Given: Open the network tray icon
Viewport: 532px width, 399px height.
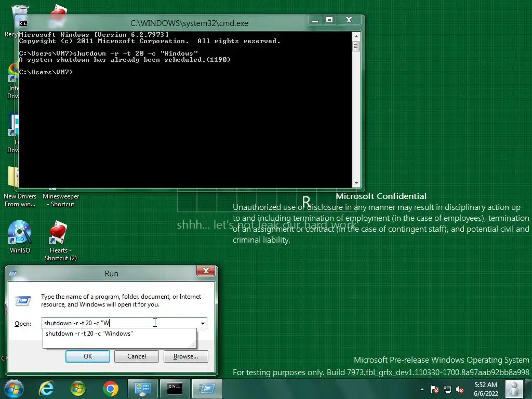Looking at the screenshot, I should coord(447,389).
